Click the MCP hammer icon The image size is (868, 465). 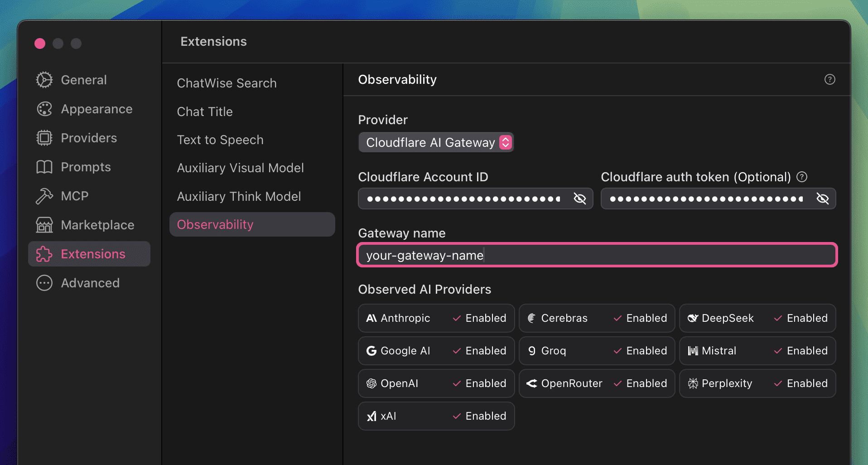point(44,196)
